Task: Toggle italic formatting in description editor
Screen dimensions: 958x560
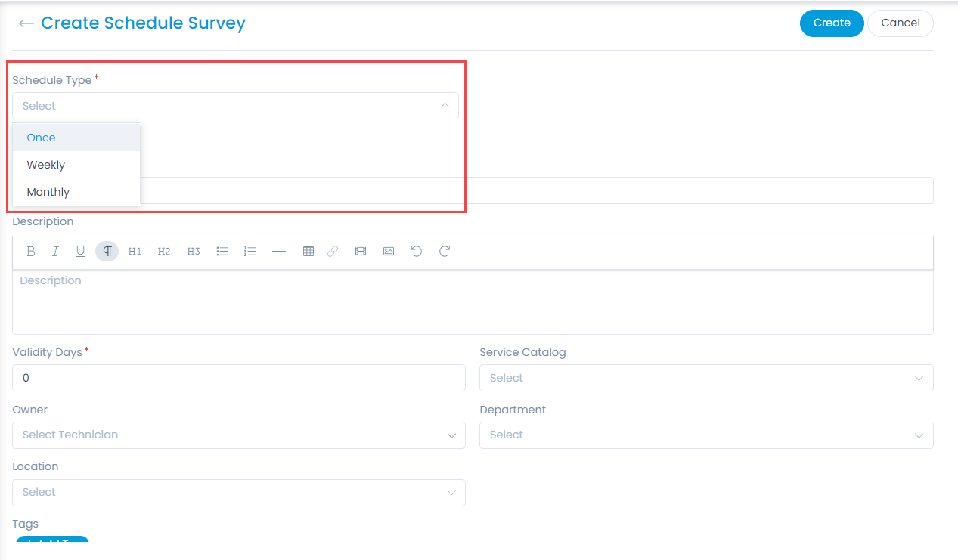Action: pos(55,252)
